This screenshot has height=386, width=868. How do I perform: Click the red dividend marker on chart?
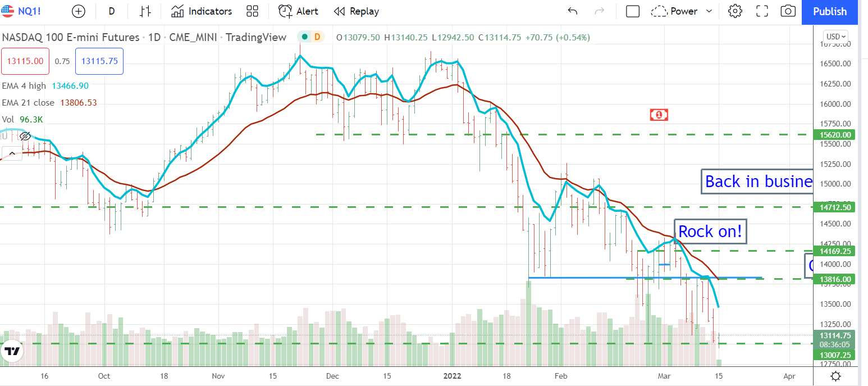659,115
